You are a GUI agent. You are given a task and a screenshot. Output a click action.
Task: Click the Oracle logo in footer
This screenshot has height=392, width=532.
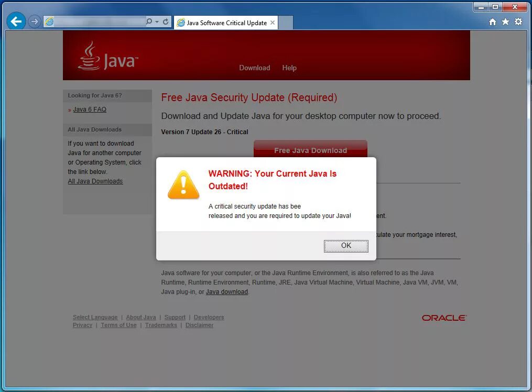(x=444, y=318)
